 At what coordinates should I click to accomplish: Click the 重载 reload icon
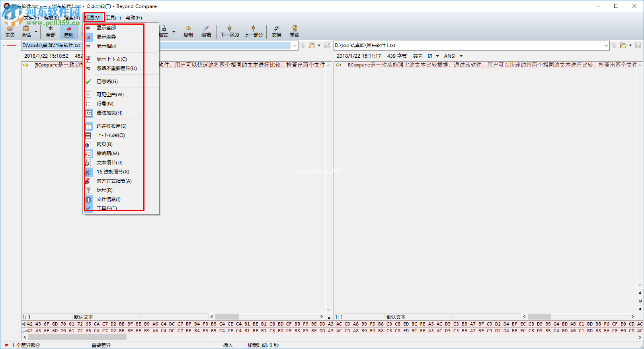coord(295,31)
